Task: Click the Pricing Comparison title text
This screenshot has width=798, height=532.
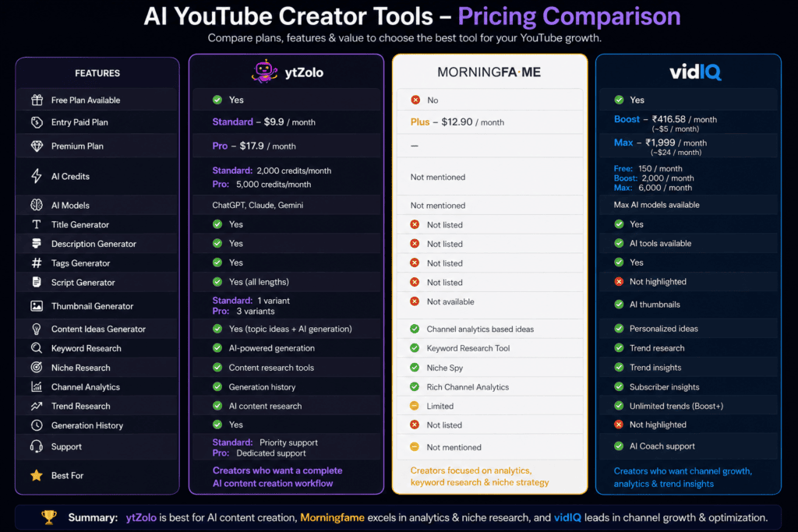Action: (x=569, y=16)
